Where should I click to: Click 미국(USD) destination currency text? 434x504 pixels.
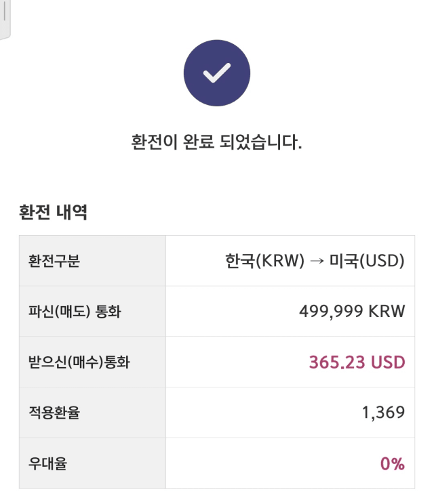(x=367, y=261)
